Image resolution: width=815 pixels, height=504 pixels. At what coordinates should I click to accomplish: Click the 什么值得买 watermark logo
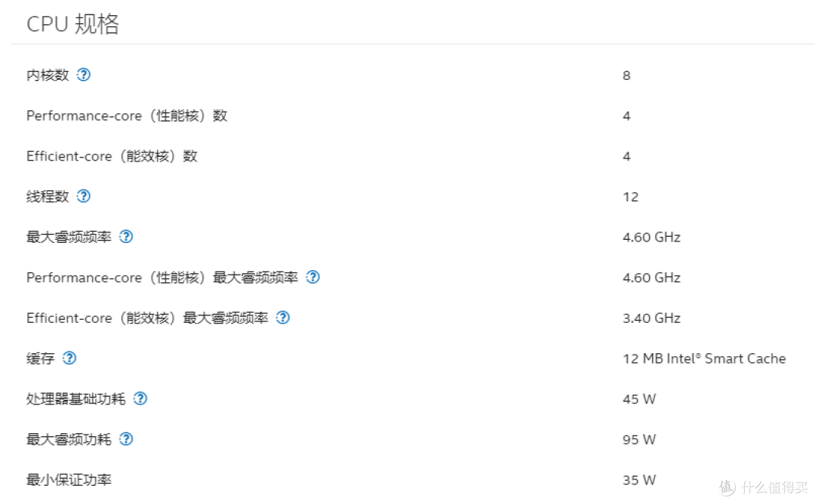click(x=762, y=484)
